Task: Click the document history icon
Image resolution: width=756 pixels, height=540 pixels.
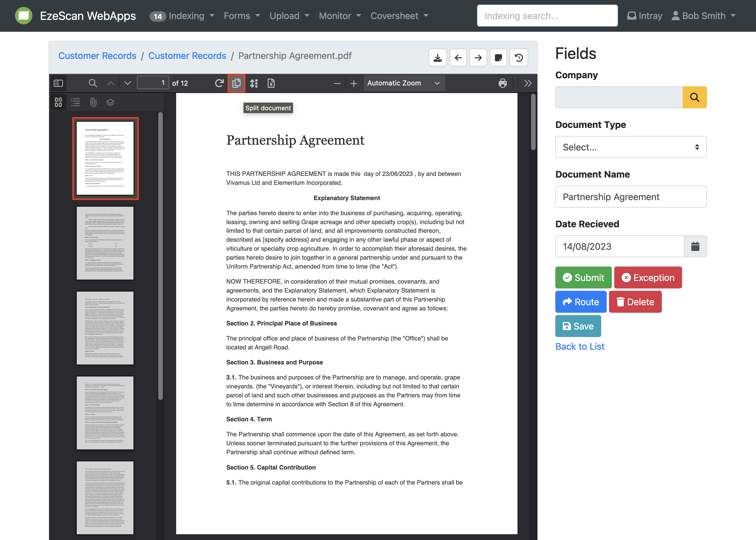Action: pos(519,58)
